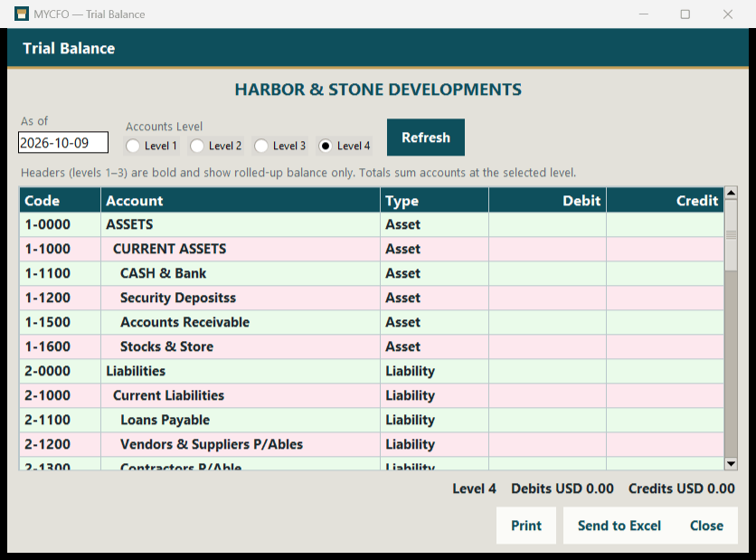Click code cell 2-0000
The width and height of the screenshot is (756, 560).
pos(61,372)
